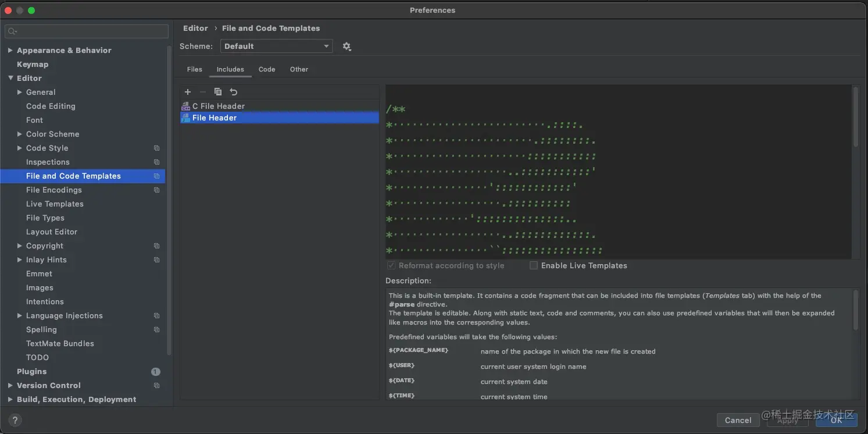Expand Appearance & Behavior section
The image size is (868, 434).
click(10, 51)
